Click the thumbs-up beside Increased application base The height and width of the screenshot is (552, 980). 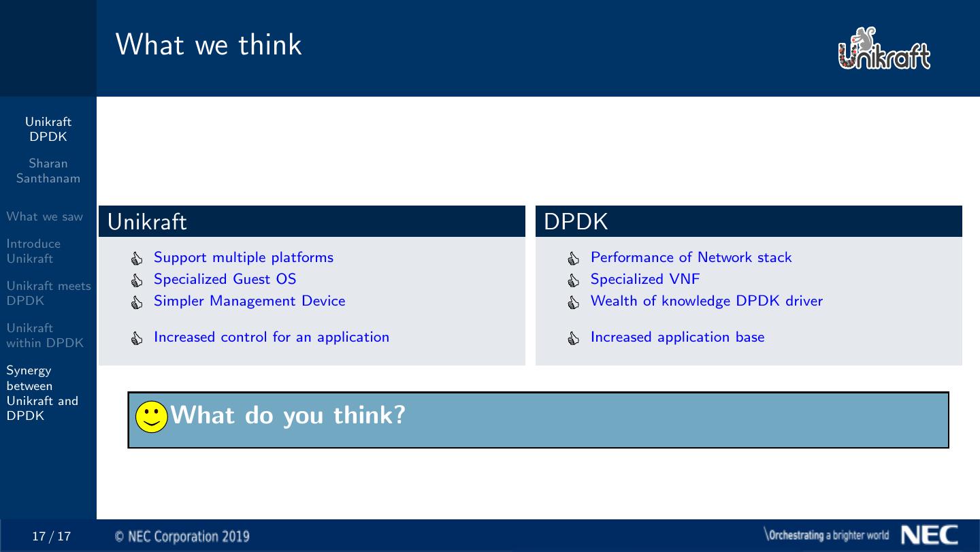coord(572,338)
